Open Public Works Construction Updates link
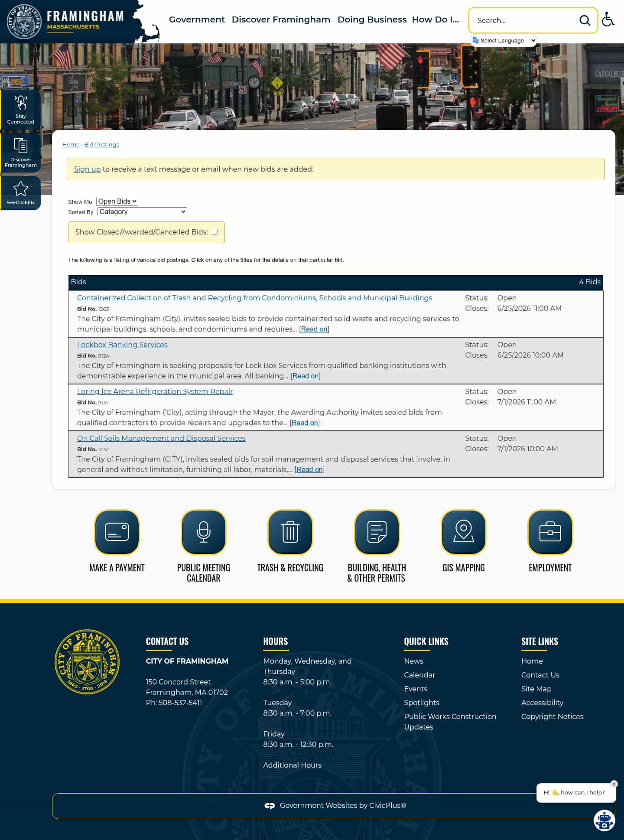 click(x=450, y=722)
